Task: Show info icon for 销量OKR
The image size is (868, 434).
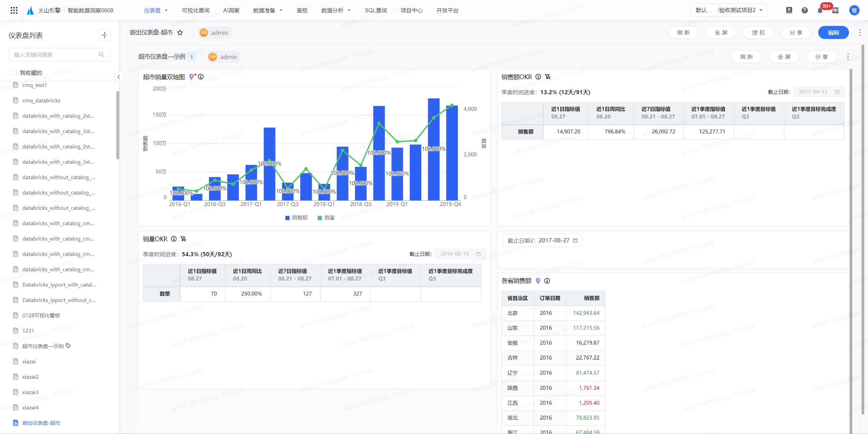Action: coord(174,239)
